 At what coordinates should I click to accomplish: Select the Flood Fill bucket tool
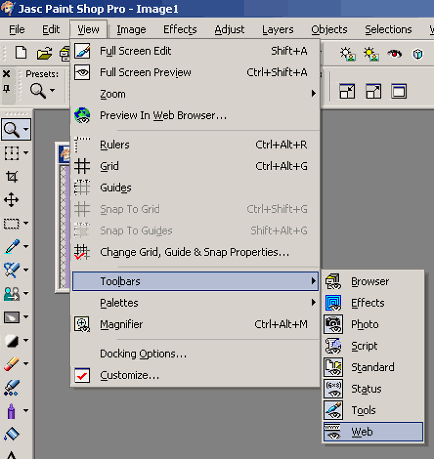point(12,434)
